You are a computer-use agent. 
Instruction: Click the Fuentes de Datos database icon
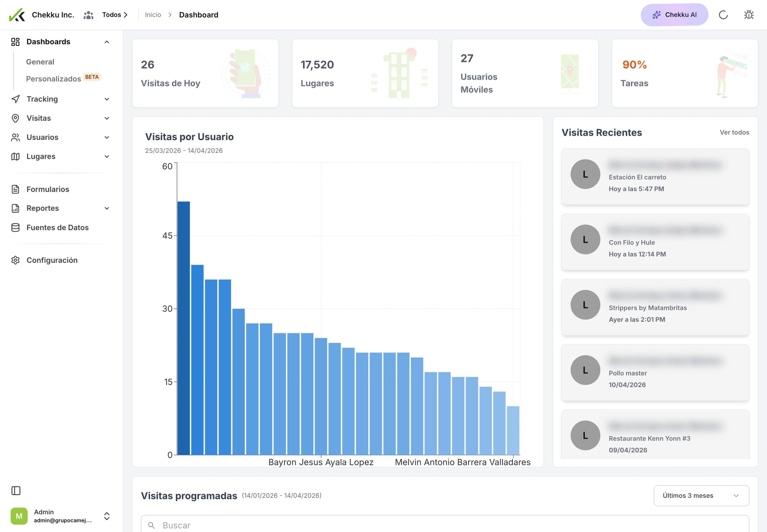point(15,227)
